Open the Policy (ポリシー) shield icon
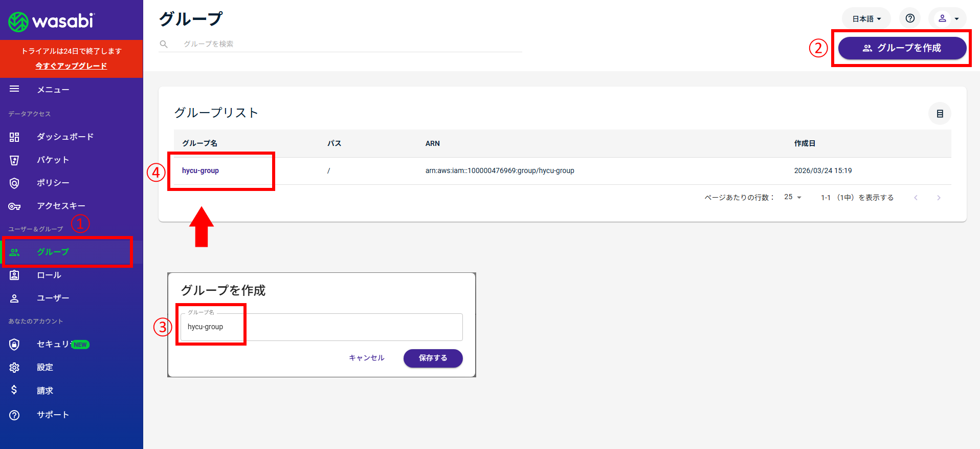Screen dimensions: 980x449 [x=14, y=183]
